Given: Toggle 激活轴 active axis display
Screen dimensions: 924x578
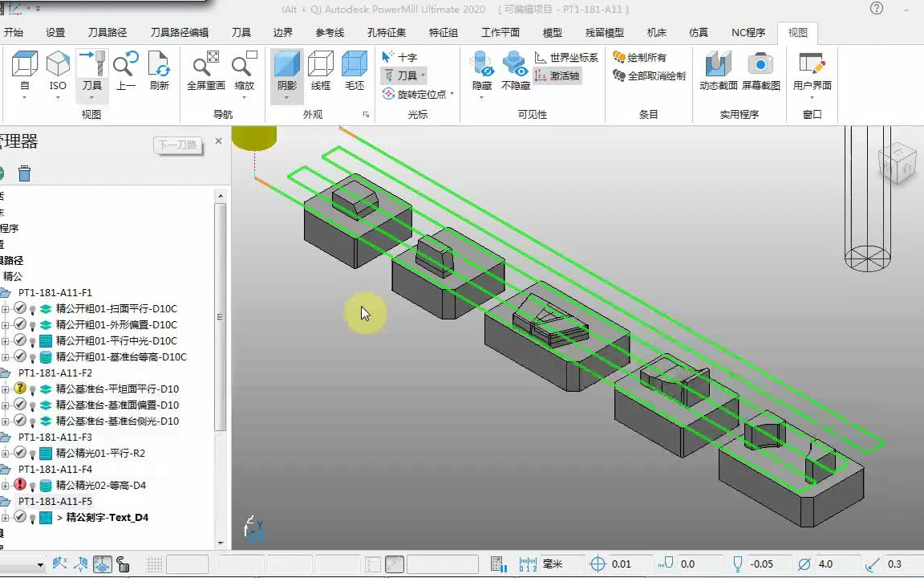Looking at the screenshot, I should [x=557, y=75].
